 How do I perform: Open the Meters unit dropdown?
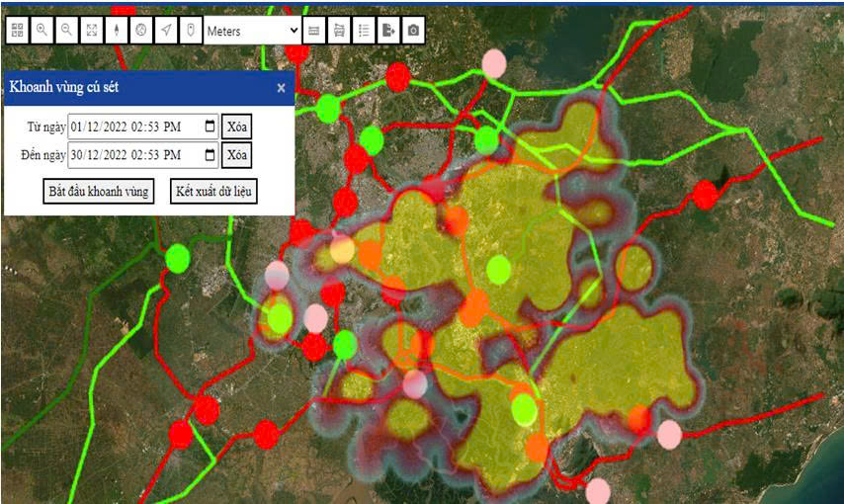click(x=252, y=31)
